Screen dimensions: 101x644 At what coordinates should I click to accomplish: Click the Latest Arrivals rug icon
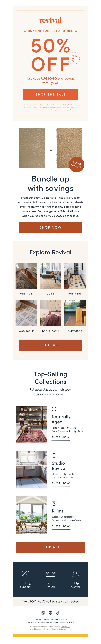click(50, 574)
